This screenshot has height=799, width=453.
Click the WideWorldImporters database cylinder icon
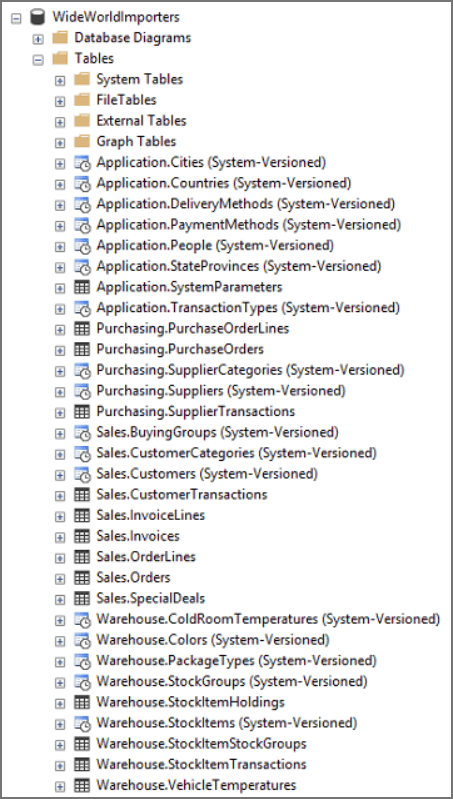pyautogui.click(x=38, y=17)
